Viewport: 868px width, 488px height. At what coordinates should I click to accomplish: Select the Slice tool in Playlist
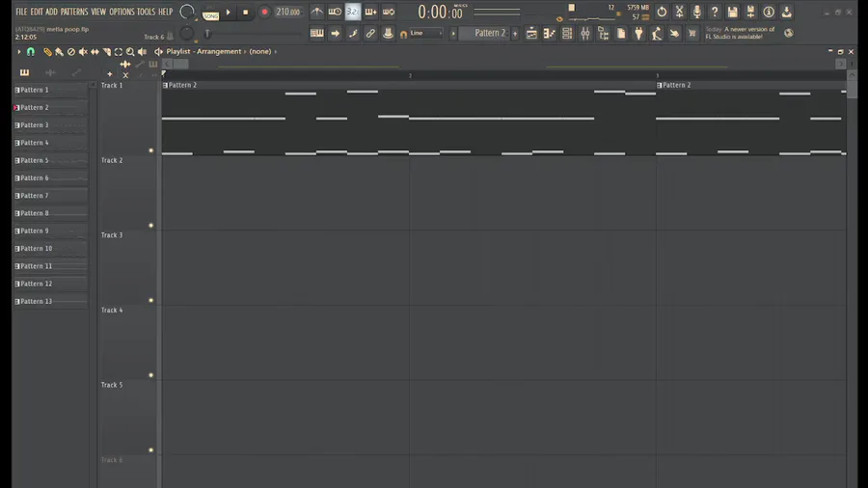point(107,51)
